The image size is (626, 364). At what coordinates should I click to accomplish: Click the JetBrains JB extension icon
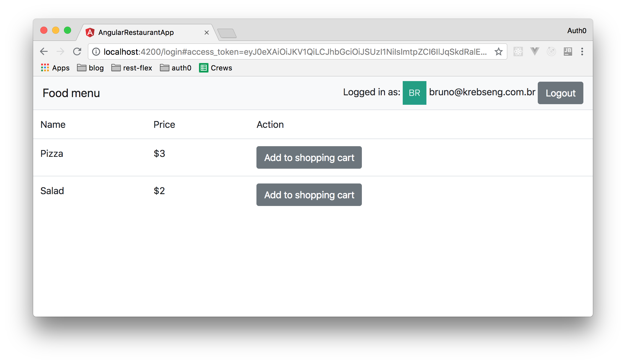tap(568, 51)
